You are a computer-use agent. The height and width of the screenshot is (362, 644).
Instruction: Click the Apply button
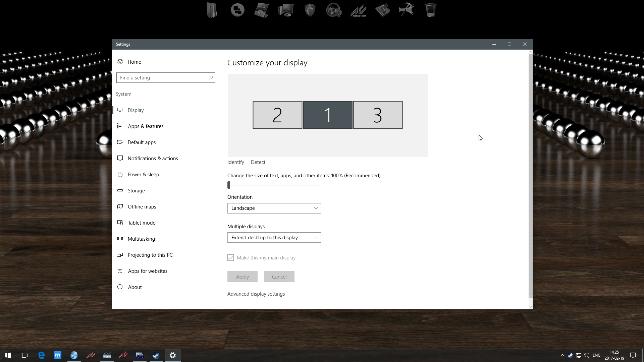(x=242, y=277)
